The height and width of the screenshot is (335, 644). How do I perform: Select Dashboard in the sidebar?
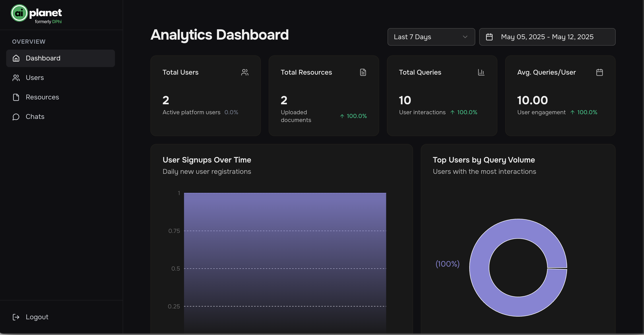(60, 58)
